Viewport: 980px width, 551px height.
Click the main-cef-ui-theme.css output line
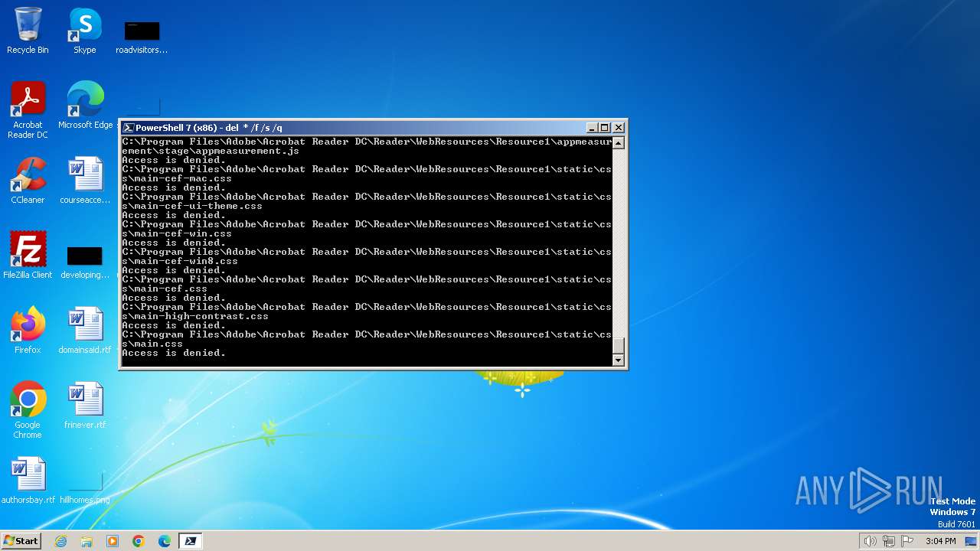(x=367, y=201)
